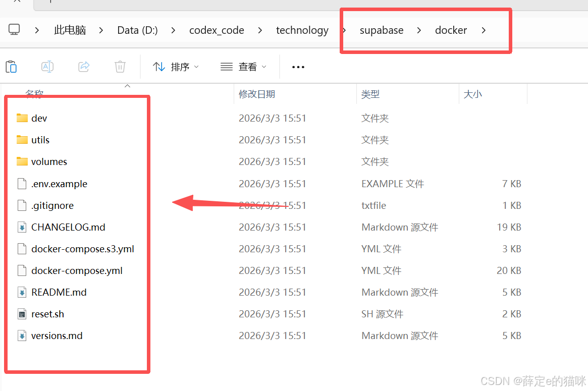The height and width of the screenshot is (391, 588).
Task: Click the file name reset.sh
Action: click(47, 314)
